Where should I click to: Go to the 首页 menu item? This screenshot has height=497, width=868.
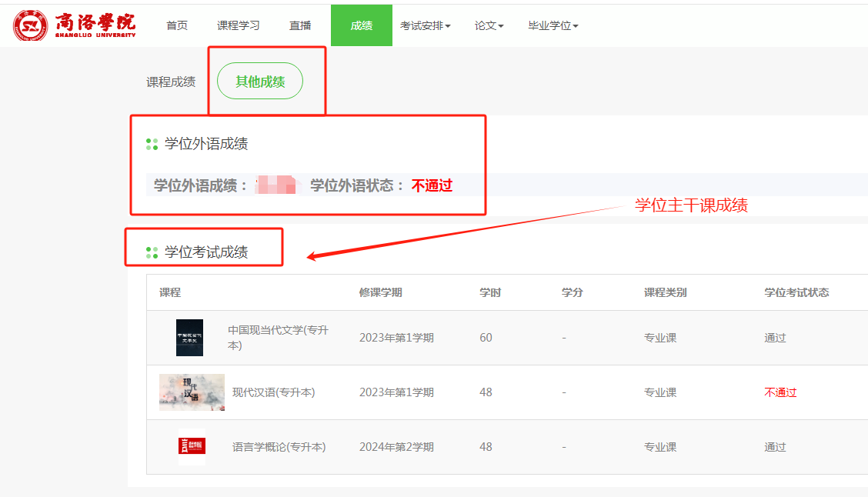tap(177, 25)
